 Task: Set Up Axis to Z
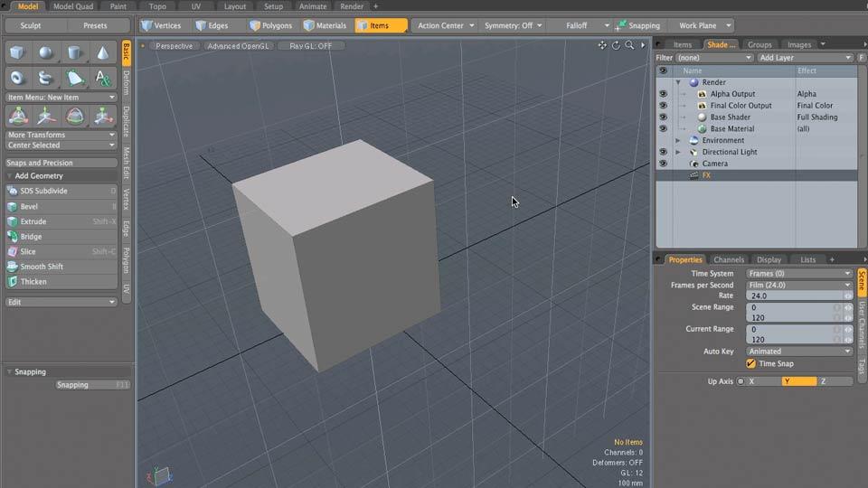click(835, 381)
